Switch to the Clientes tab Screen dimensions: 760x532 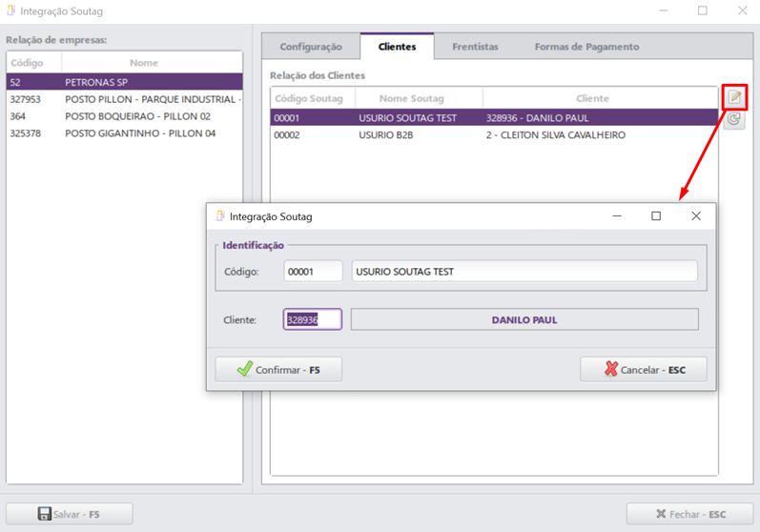pyautogui.click(x=397, y=47)
